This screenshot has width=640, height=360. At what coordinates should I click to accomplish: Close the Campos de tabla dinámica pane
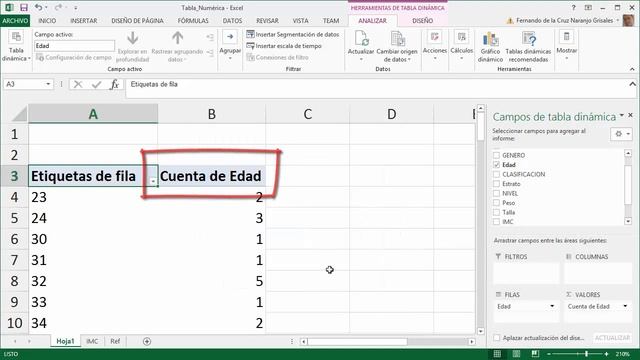(x=631, y=116)
